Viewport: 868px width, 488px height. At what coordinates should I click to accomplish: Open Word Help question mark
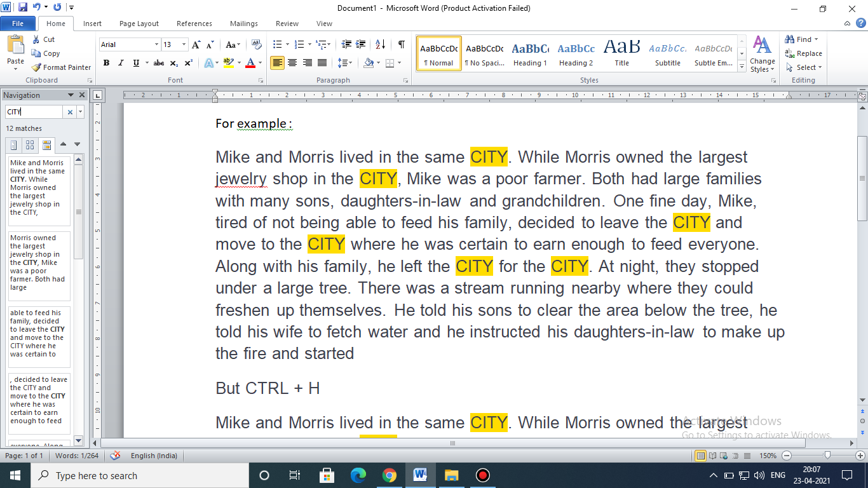[x=861, y=24]
